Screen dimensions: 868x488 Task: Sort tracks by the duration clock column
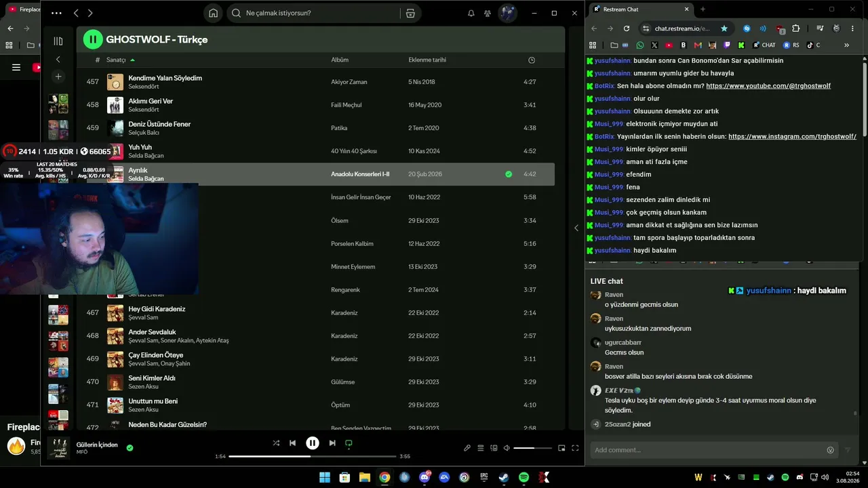click(532, 60)
